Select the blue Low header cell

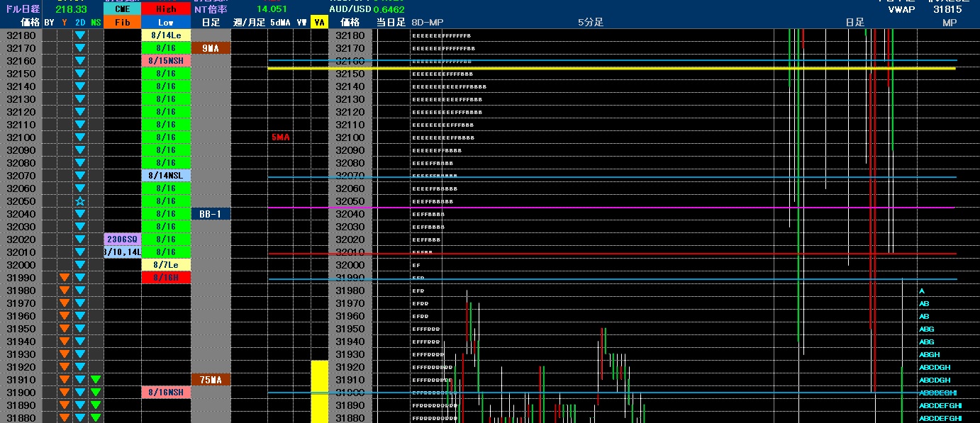click(166, 23)
